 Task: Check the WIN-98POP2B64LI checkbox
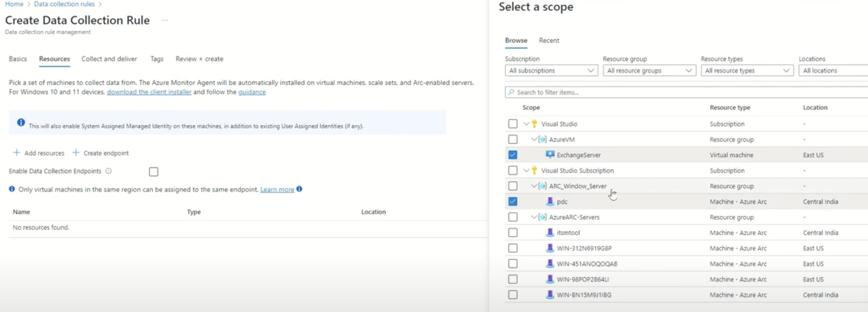tap(513, 279)
